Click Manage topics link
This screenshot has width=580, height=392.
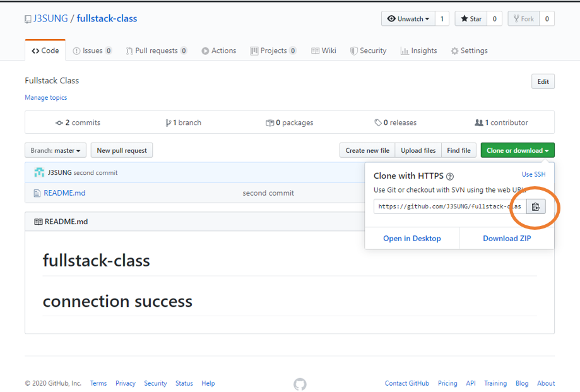(x=46, y=98)
